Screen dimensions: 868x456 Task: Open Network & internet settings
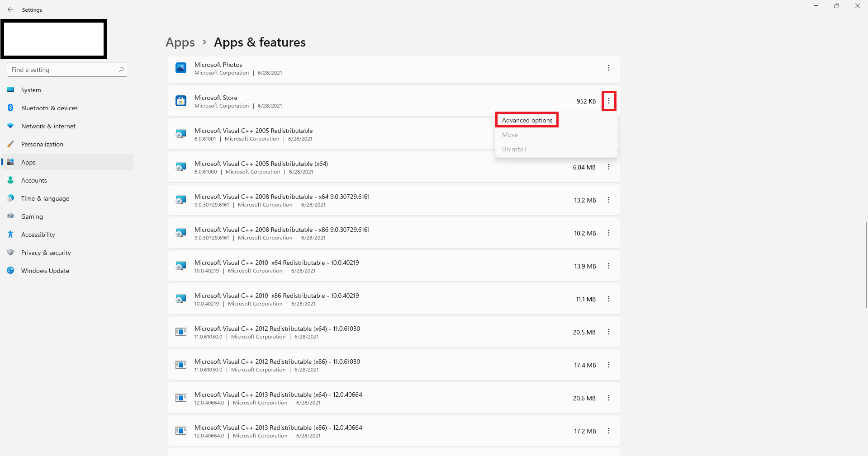[48, 126]
